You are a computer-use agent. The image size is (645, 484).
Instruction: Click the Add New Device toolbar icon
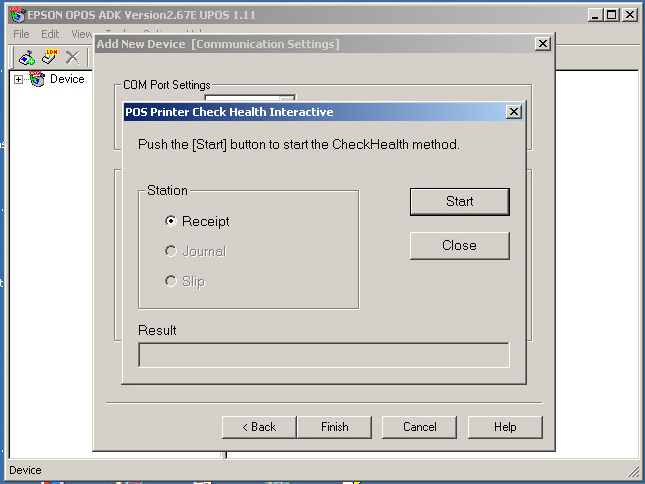(27, 58)
